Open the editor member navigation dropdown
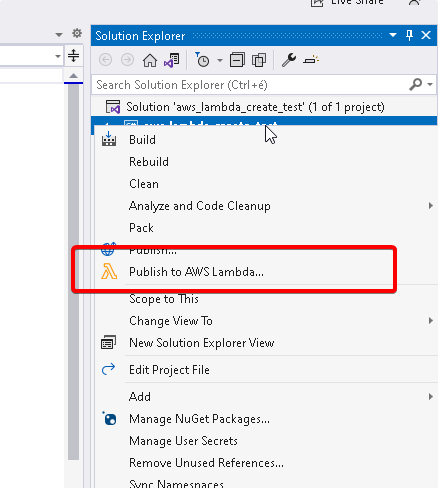The height and width of the screenshot is (488, 438). click(58, 56)
